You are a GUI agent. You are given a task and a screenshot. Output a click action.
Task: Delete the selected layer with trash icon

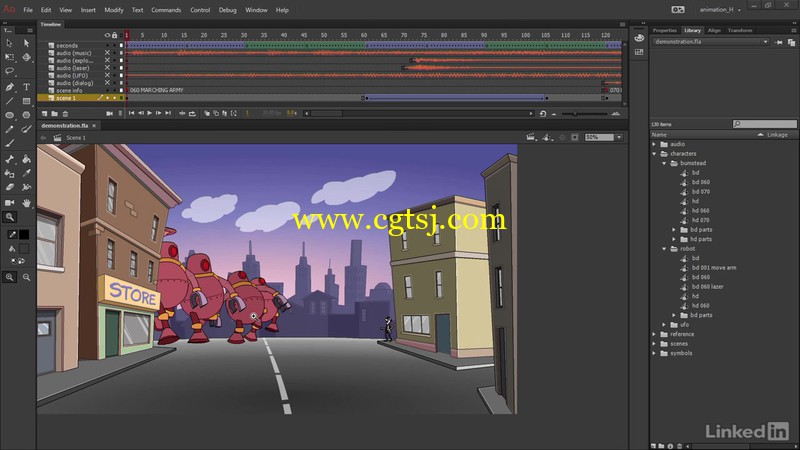(65, 114)
